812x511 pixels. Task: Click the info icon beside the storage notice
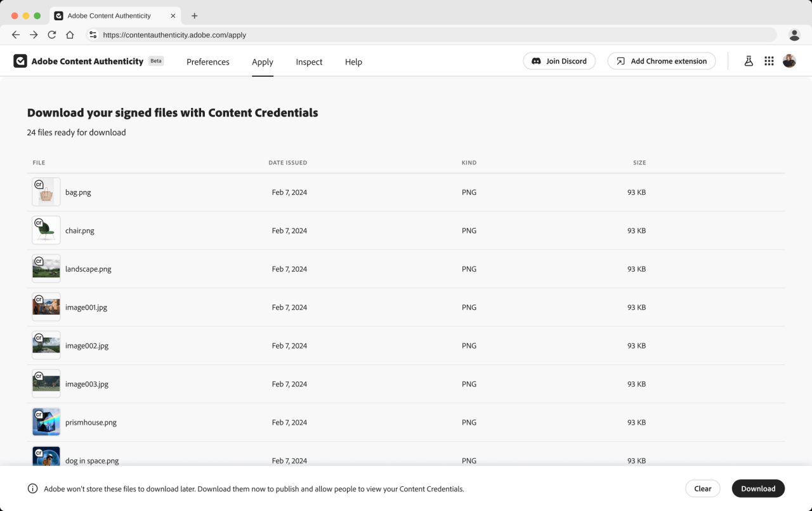32,488
